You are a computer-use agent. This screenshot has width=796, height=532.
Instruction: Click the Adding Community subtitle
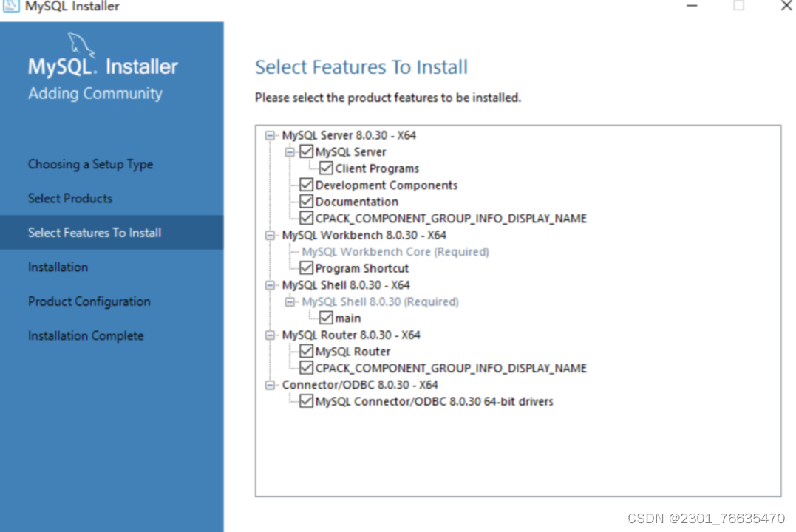pyautogui.click(x=95, y=93)
